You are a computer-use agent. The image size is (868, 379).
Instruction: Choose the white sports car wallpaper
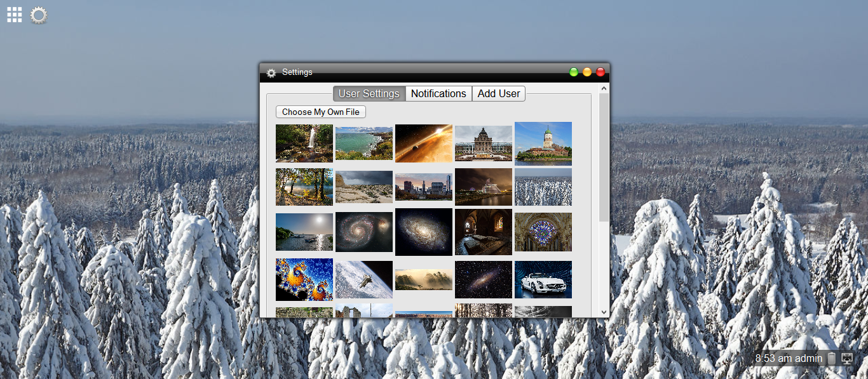click(543, 279)
